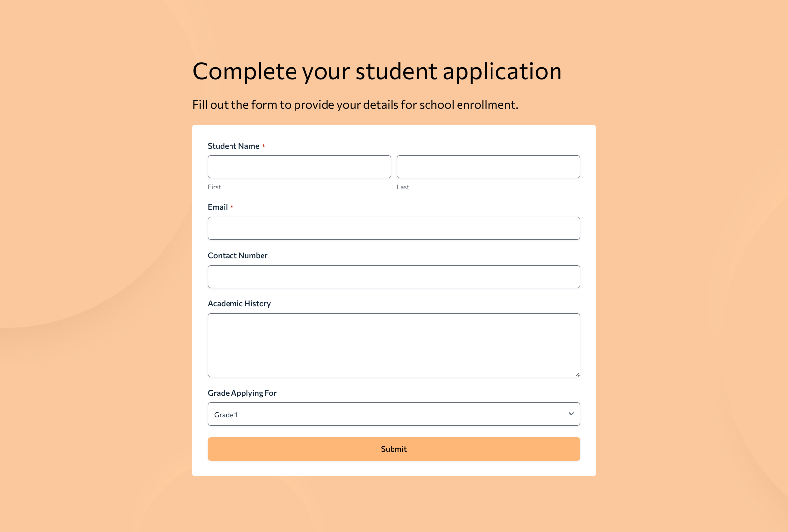
Task: Click the Contact Number label
Action: point(238,255)
